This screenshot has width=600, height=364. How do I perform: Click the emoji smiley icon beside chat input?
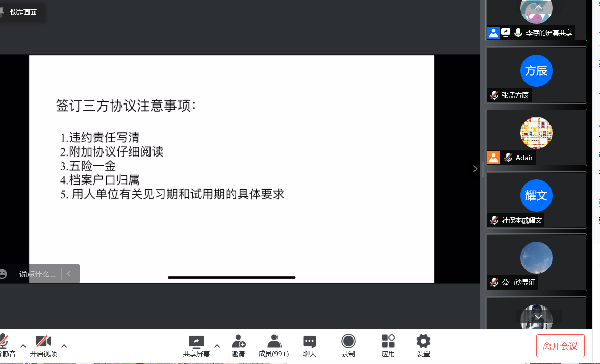(x=3, y=274)
